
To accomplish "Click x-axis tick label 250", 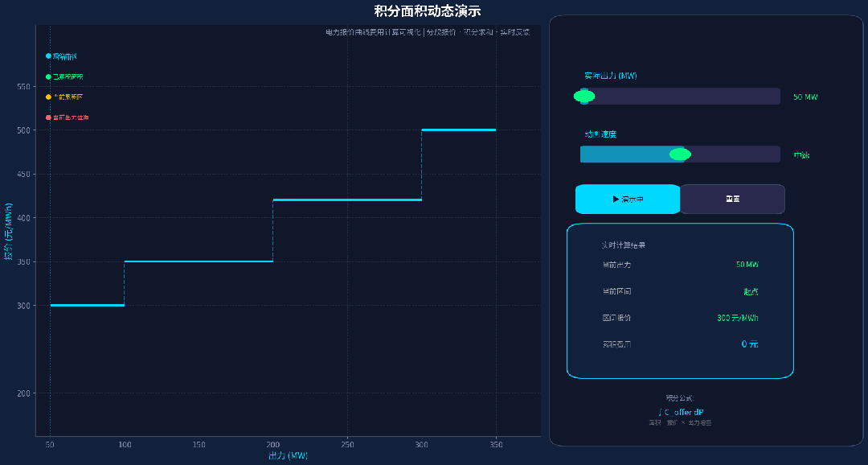I will [348, 445].
